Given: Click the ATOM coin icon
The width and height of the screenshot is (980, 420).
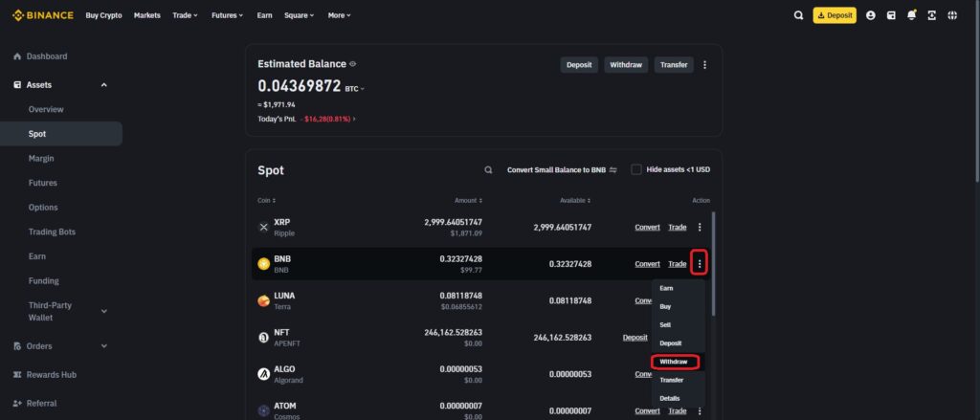Looking at the screenshot, I should [x=264, y=411].
